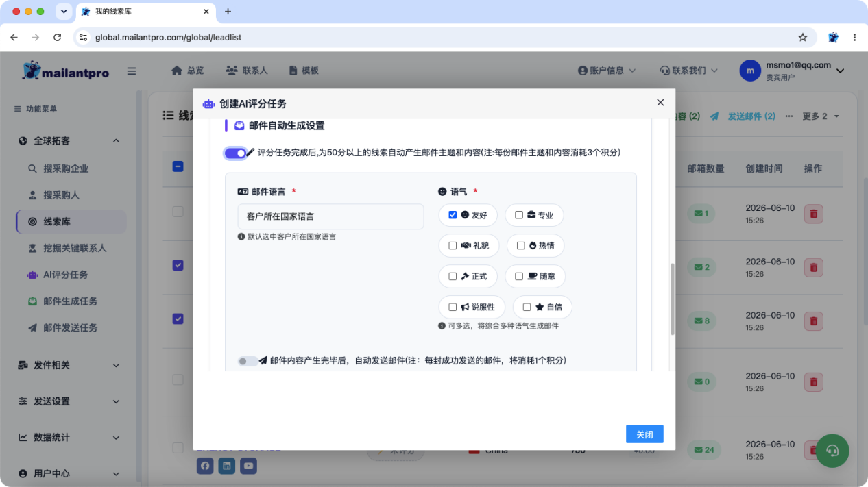
Task: Click the ellipsis more-options icon
Action: 789,116
